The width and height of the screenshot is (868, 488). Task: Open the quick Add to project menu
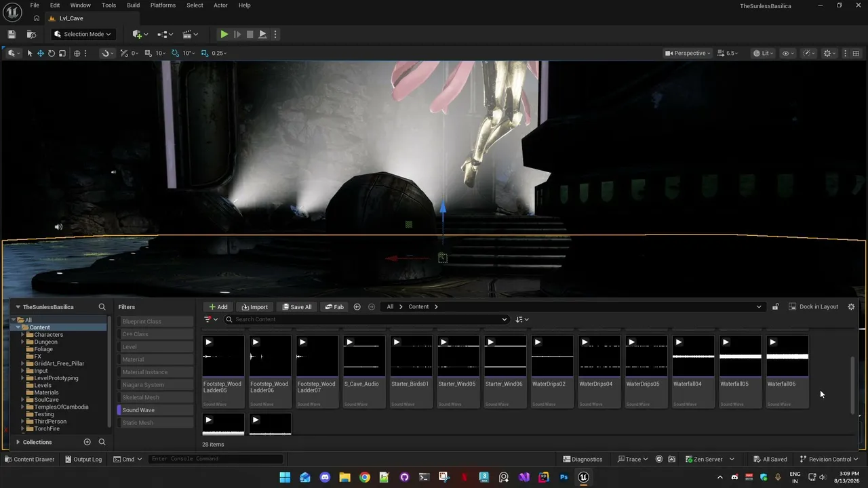click(x=140, y=34)
